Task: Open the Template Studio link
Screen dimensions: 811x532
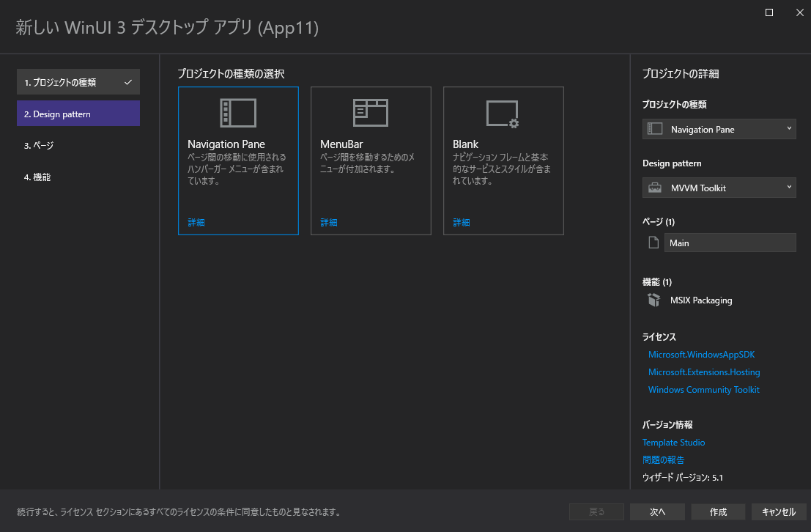Action: [x=673, y=443]
